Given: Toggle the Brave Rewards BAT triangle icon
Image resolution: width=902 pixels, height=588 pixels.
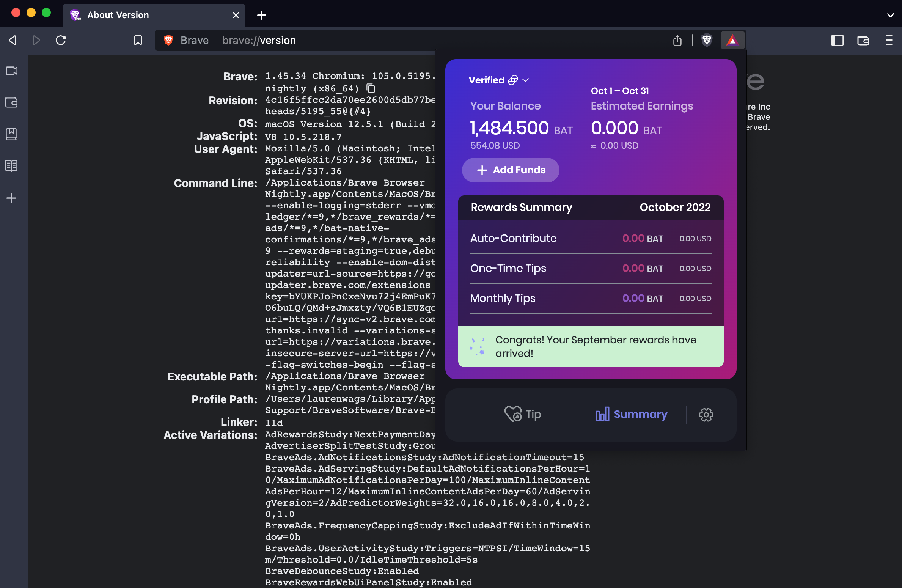Looking at the screenshot, I should tap(732, 40).
